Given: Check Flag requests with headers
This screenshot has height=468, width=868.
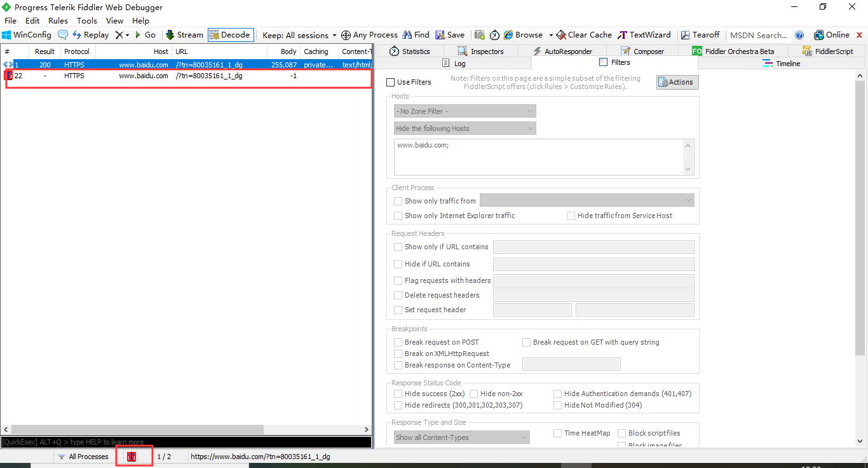Looking at the screenshot, I should click(398, 280).
